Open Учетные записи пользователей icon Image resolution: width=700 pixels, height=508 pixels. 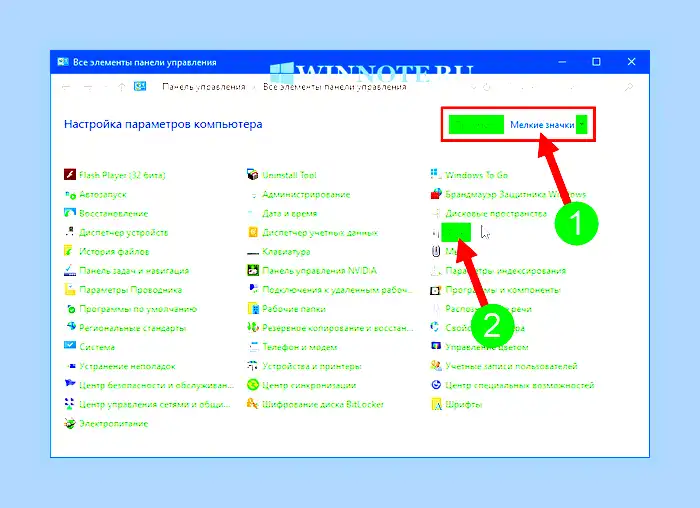pos(436,366)
